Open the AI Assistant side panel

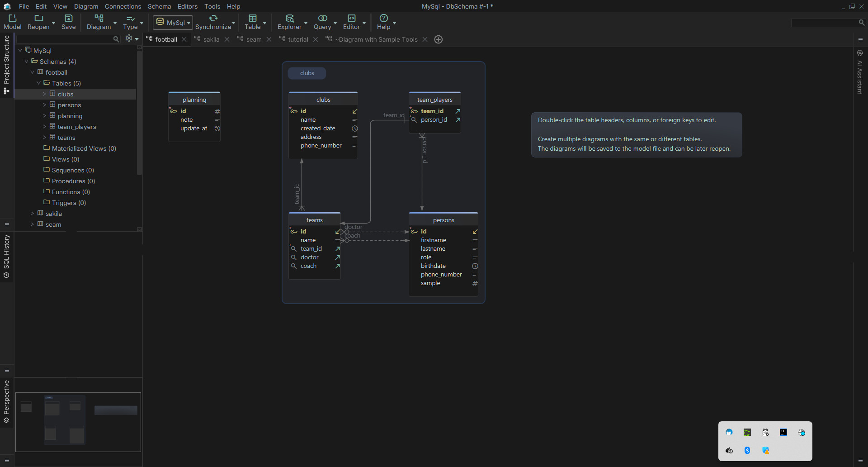859,72
